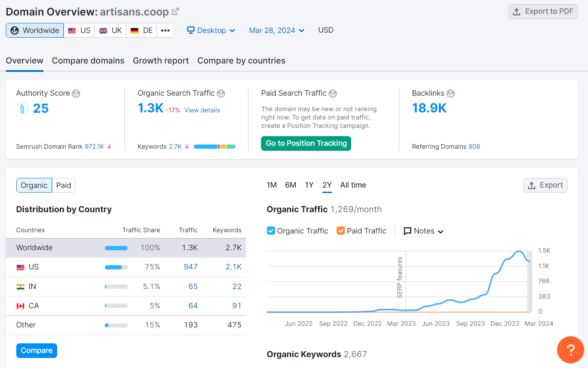Switch to the Growth report tab
The width and height of the screenshot is (588, 368).
click(x=161, y=61)
